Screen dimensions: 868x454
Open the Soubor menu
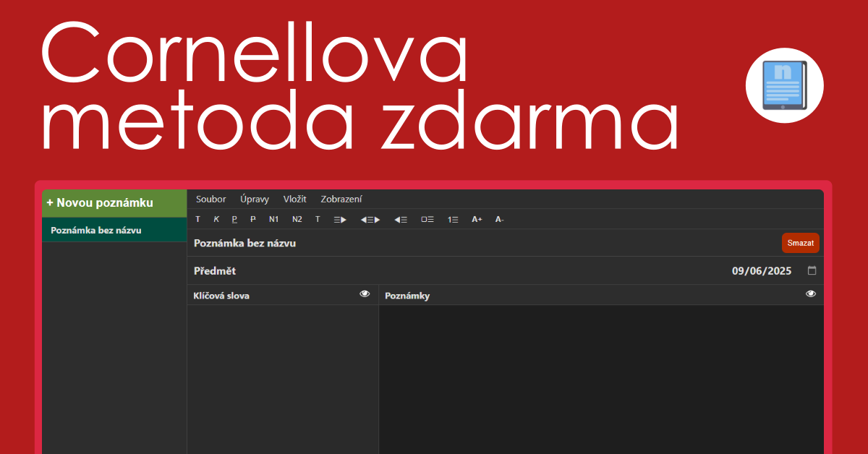coord(211,199)
